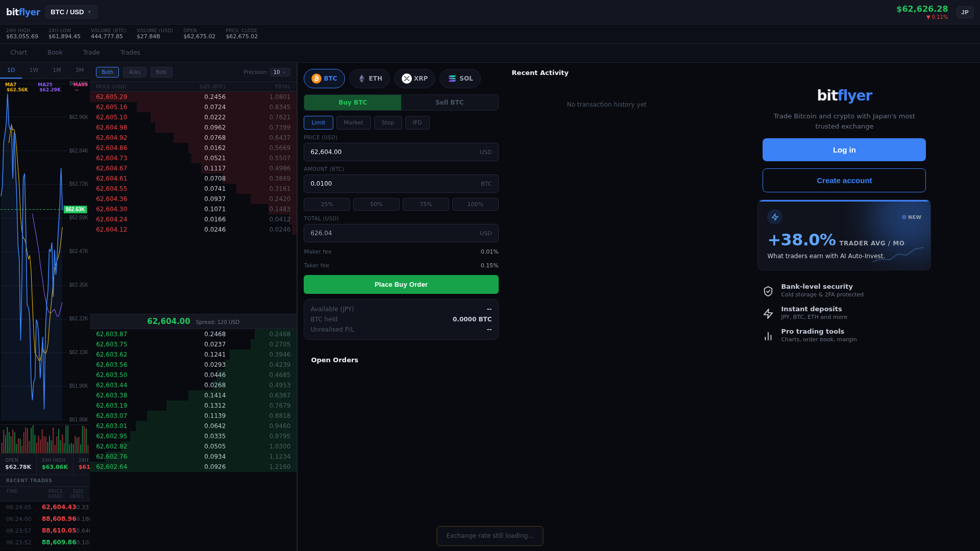
Task: Click the shield icon for Bank-level security
Action: [768, 291]
